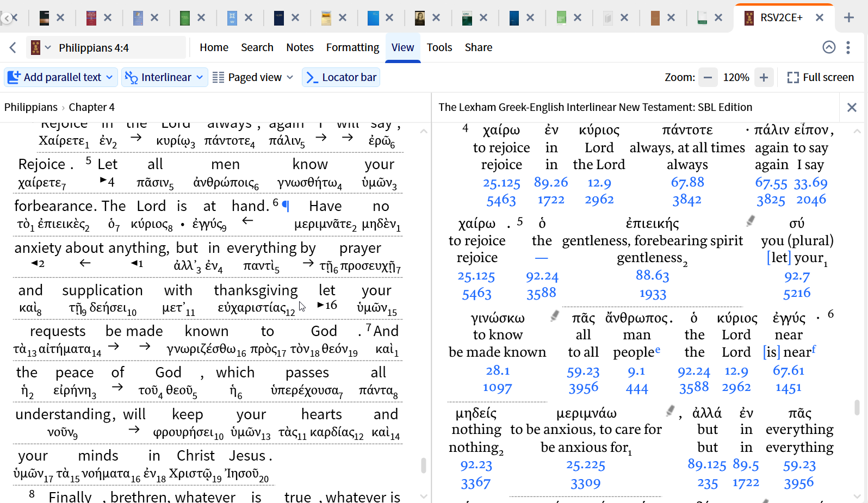The height and width of the screenshot is (503, 868).
Task: Increase zoom with the plus button
Action: (x=764, y=77)
